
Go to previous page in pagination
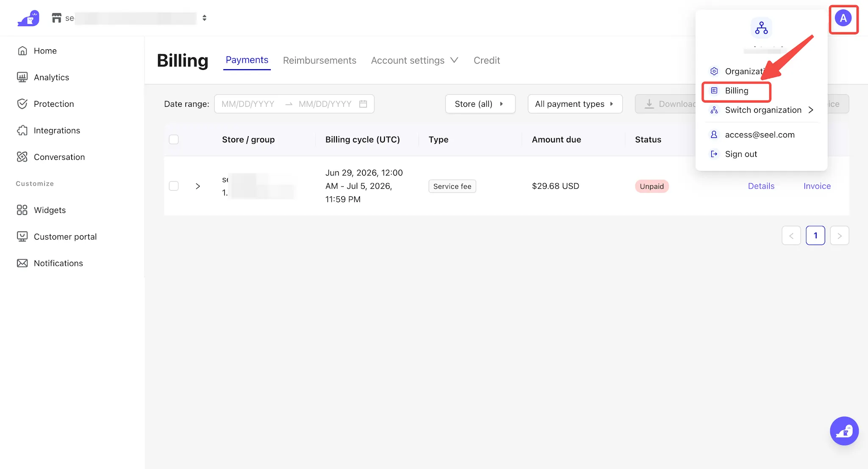point(791,236)
